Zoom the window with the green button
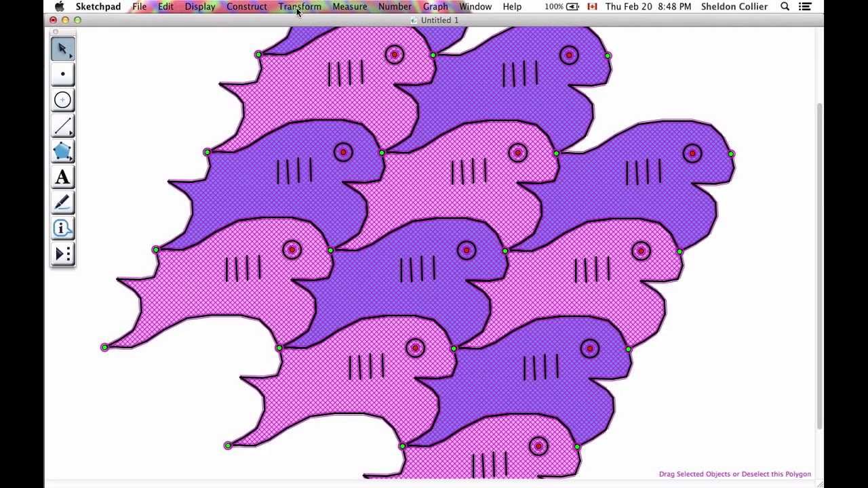Viewport: 868px width, 488px height. (x=77, y=20)
